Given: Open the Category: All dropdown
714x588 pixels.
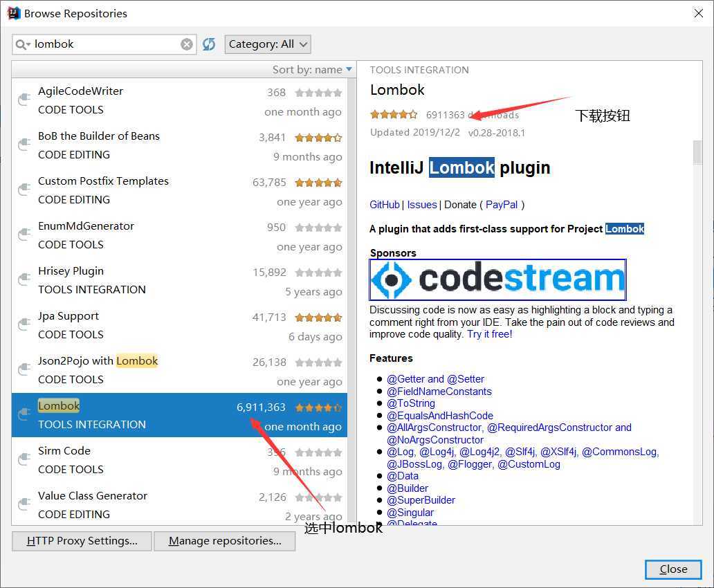Looking at the screenshot, I should click(268, 44).
